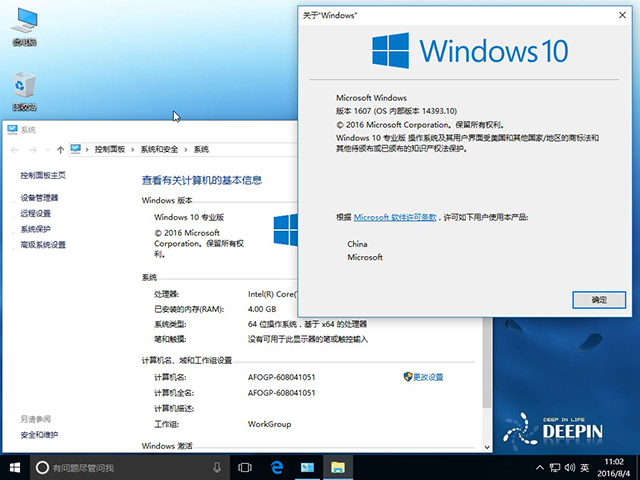Open the This PC desktop icon

coord(24,24)
